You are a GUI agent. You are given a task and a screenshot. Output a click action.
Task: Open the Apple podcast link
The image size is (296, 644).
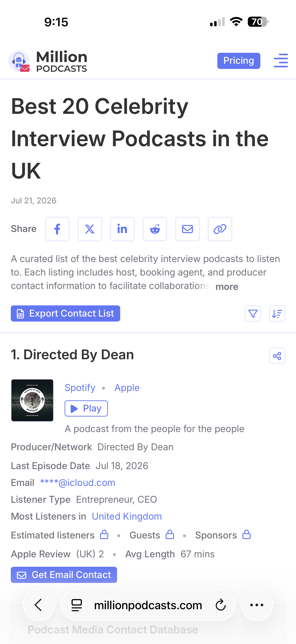[127, 388]
